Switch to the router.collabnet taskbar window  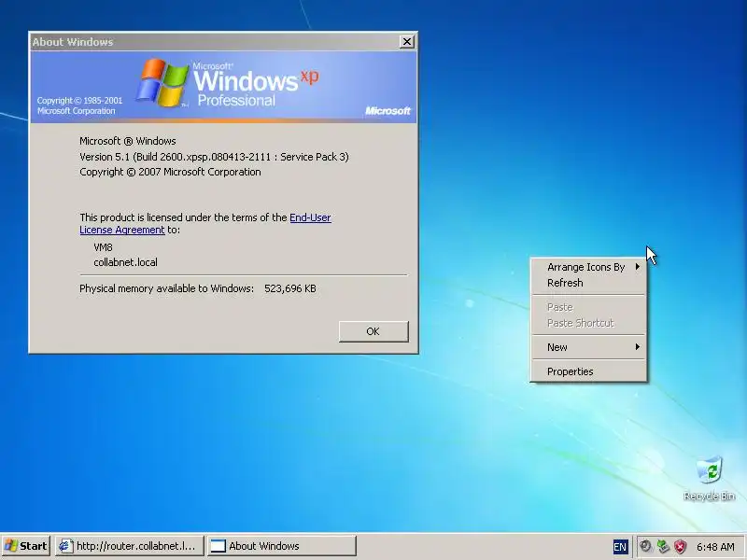click(130, 546)
